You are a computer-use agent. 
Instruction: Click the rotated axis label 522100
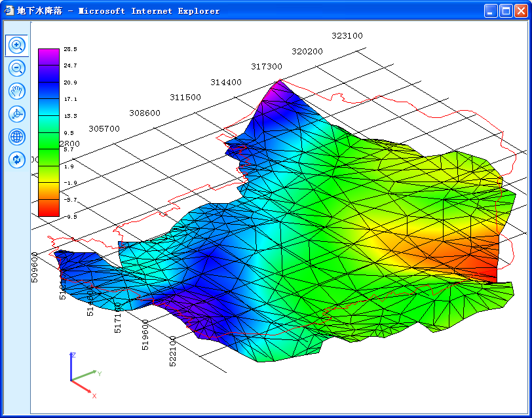click(173, 351)
